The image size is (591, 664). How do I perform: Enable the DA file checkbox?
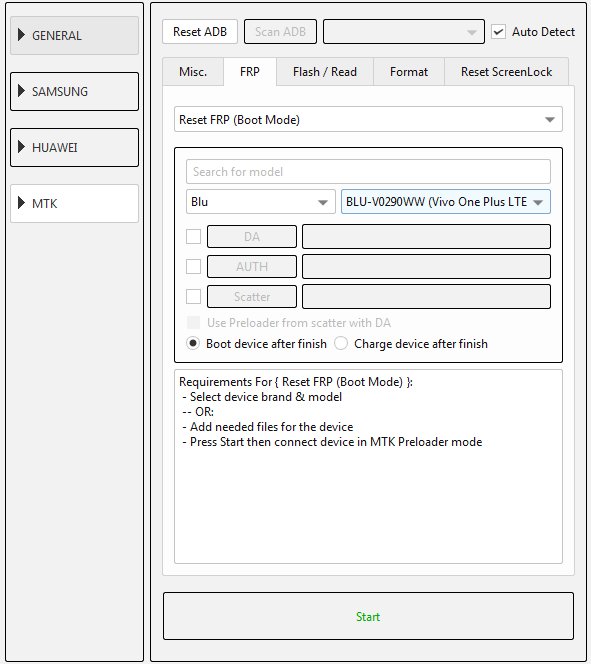click(193, 236)
